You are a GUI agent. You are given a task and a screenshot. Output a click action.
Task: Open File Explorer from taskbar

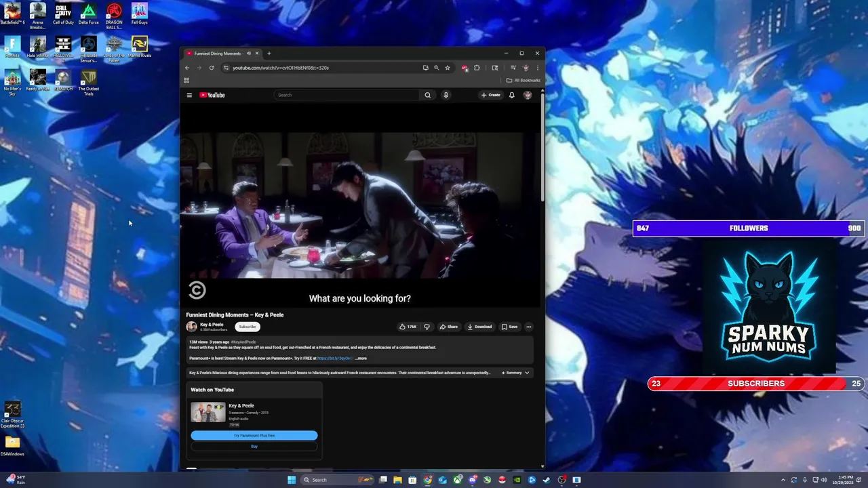(x=398, y=480)
